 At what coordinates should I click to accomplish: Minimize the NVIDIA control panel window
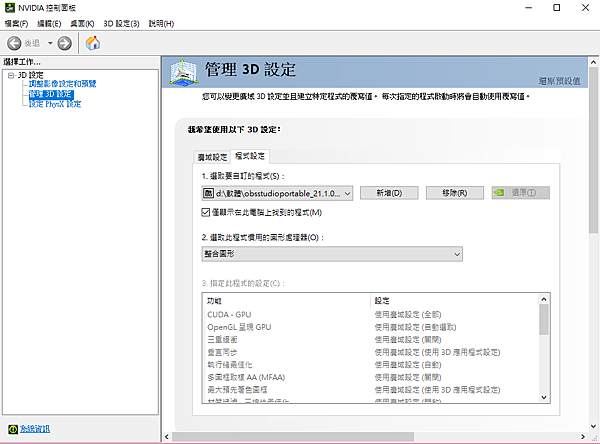coord(529,8)
